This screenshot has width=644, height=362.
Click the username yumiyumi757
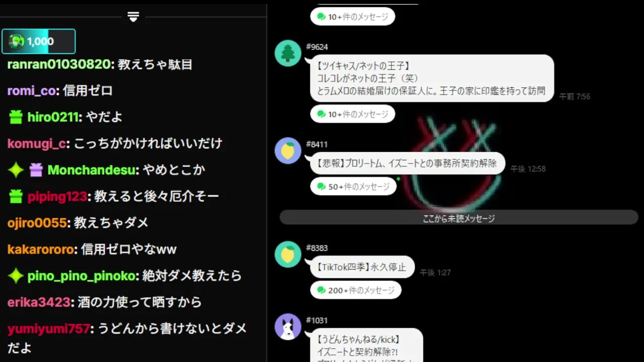pos(49,328)
